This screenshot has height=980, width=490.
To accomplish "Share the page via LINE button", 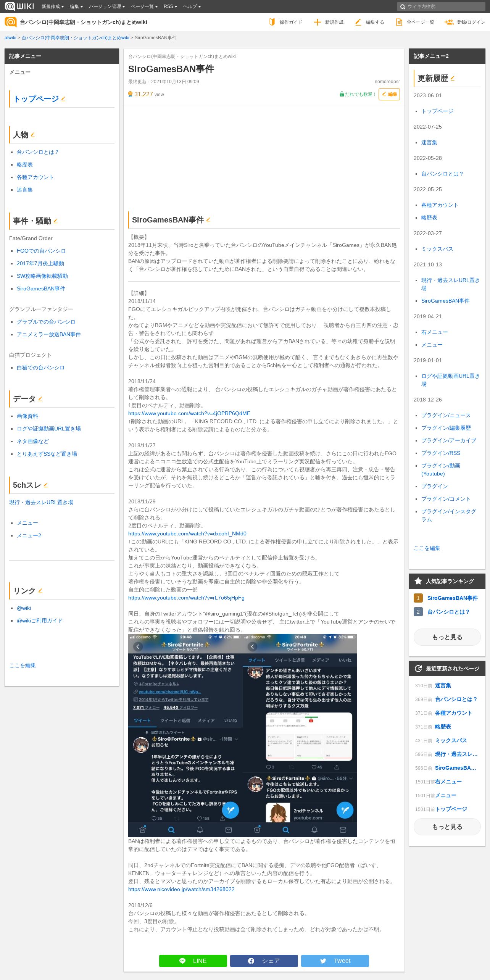I will pos(193,961).
